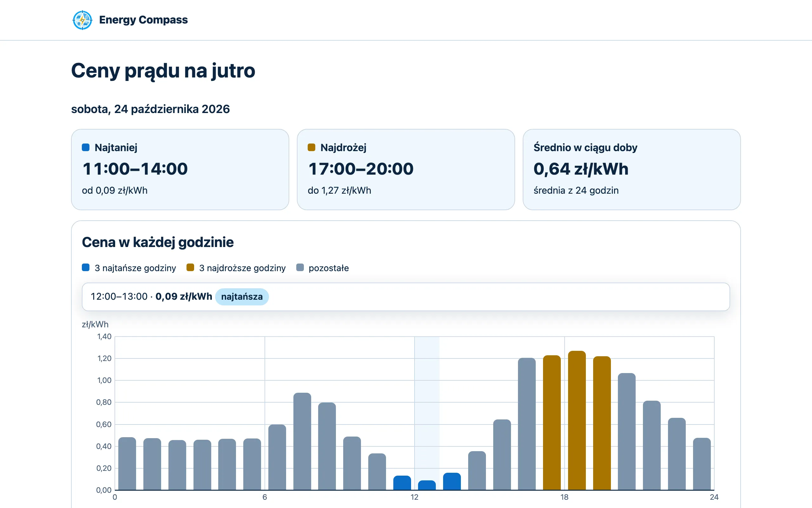
Task: Click the blue swatch beside Najtaniej
Action: pos(86,148)
